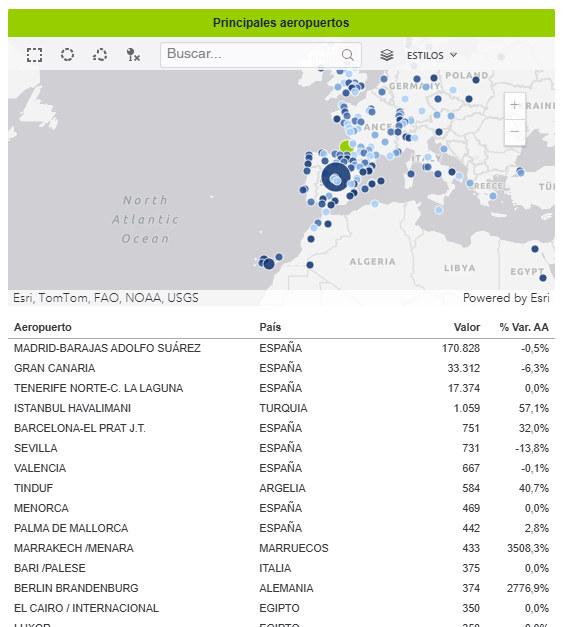The height and width of the screenshot is (627, 563).
Task: Click the Esri, TomTom attribution text
Action: pyautogui.click(x=106, y=298)
